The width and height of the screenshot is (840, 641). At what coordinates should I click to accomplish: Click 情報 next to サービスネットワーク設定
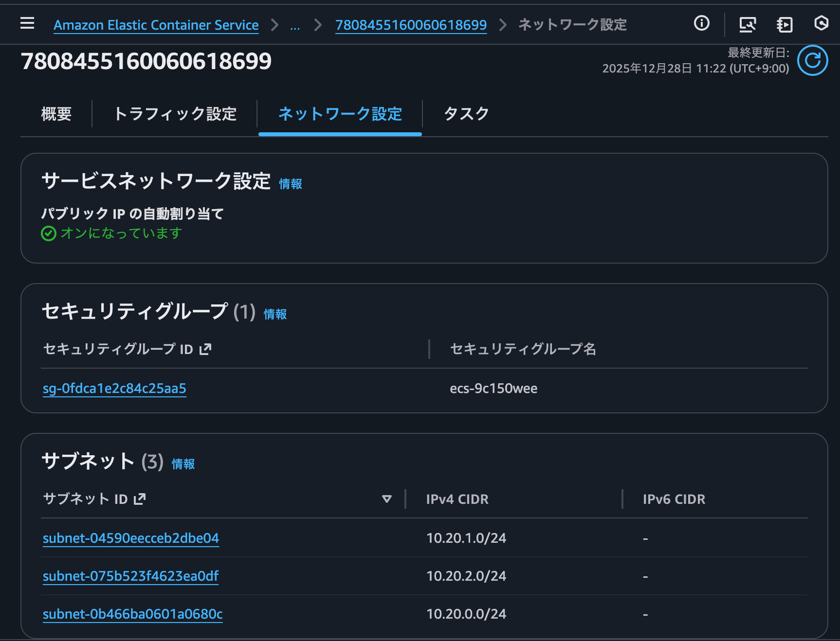coord(290,184)
